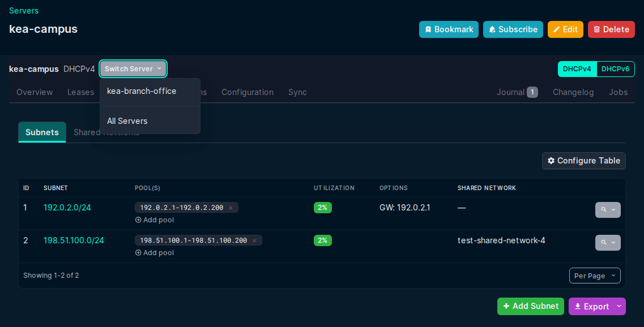Delete the kea-campus server
The image size is (644, 327).
(611, 29)
